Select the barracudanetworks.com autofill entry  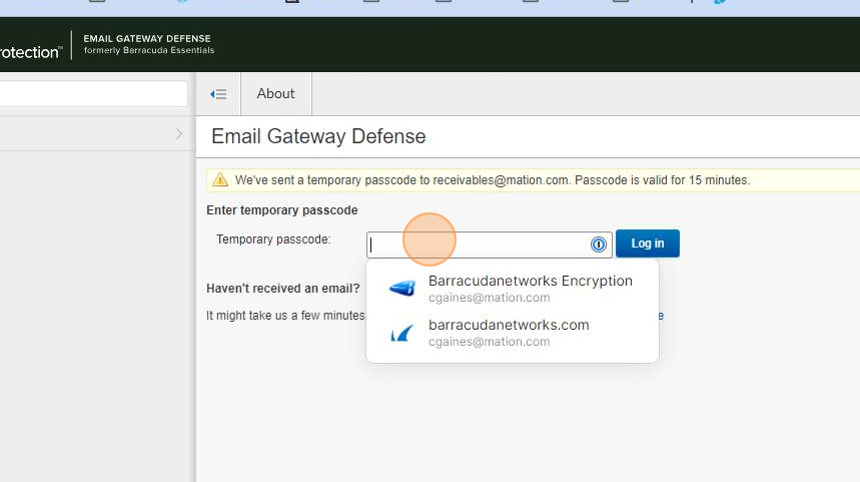512,332
